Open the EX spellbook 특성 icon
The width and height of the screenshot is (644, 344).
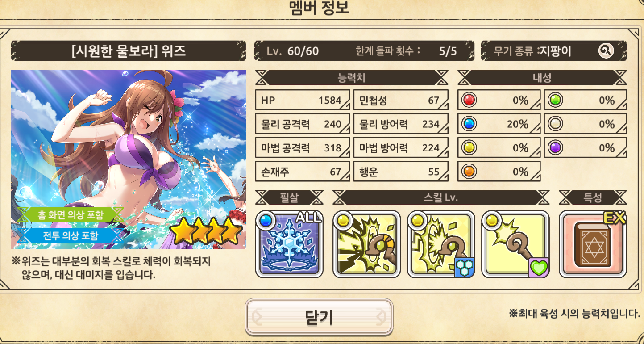pos(593,244)
